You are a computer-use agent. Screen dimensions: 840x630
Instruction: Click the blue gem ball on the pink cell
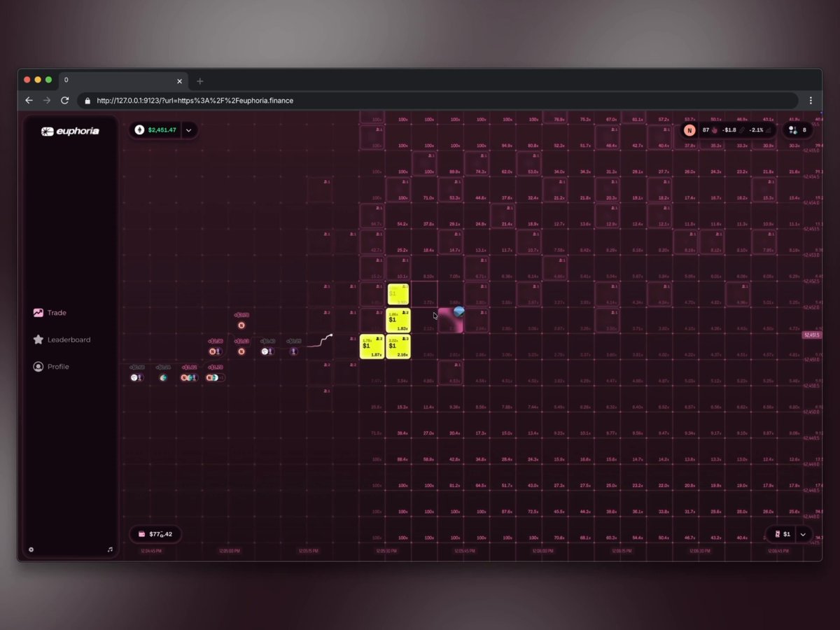(x=459, y=311)
